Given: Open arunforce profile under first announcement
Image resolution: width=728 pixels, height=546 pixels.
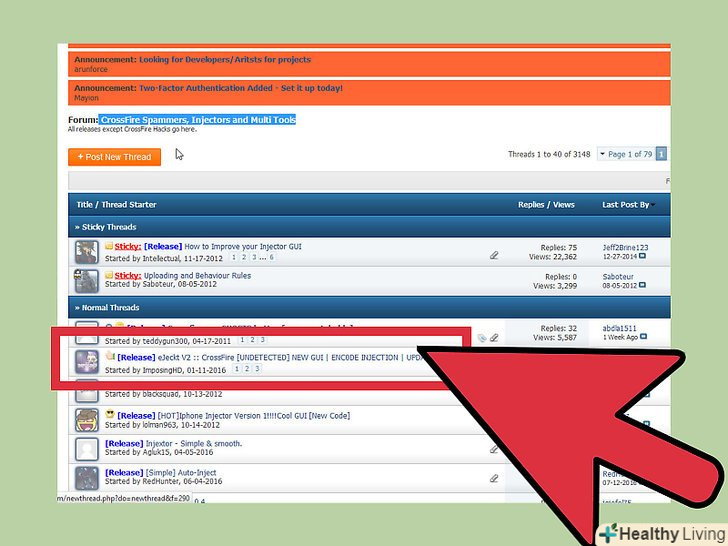Looking at the screenshot, I should point(91,69).
